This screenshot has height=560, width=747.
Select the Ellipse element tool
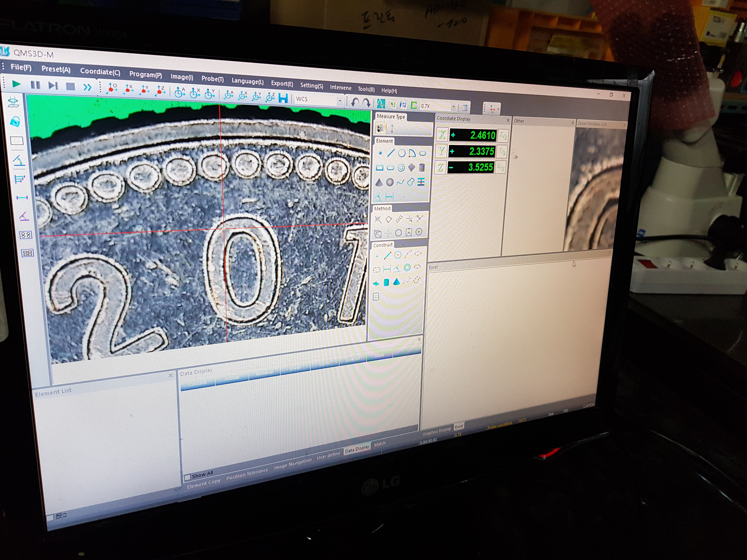422,154
